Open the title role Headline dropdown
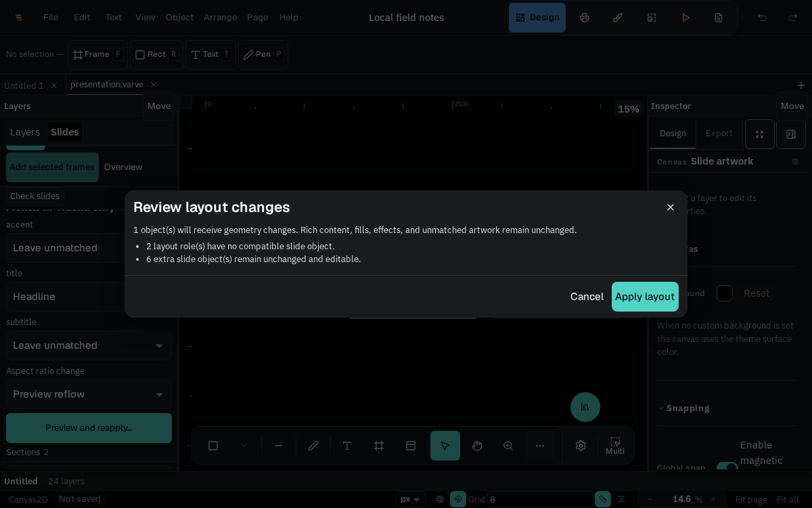 click(89, 297)
